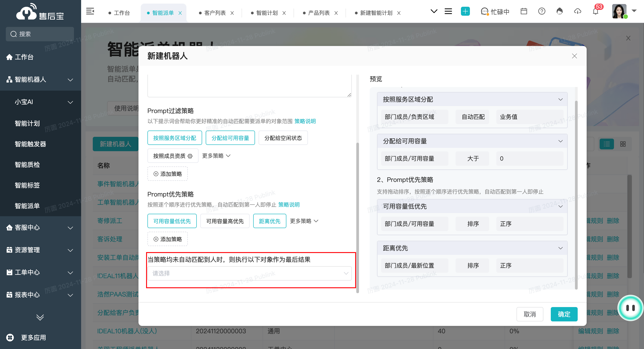
Task: Open 智能触发器 in sidebar
Action: point(30,144)
